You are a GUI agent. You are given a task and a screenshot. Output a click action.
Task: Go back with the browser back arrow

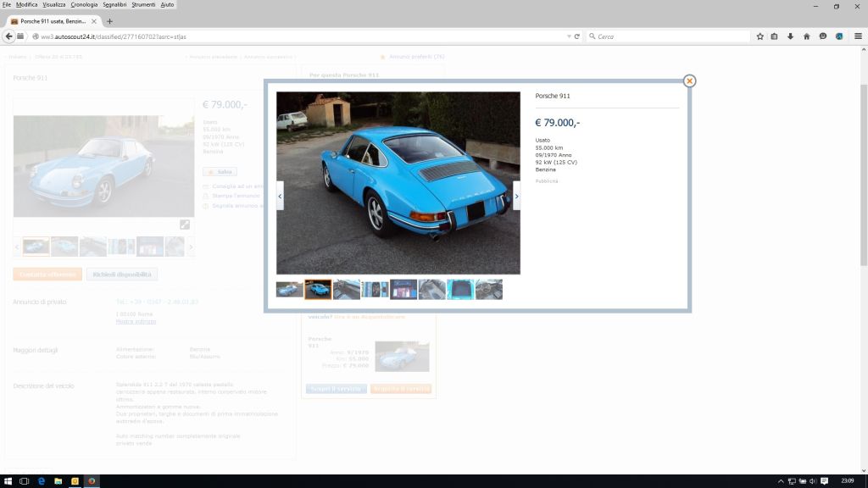pos(8,36)
